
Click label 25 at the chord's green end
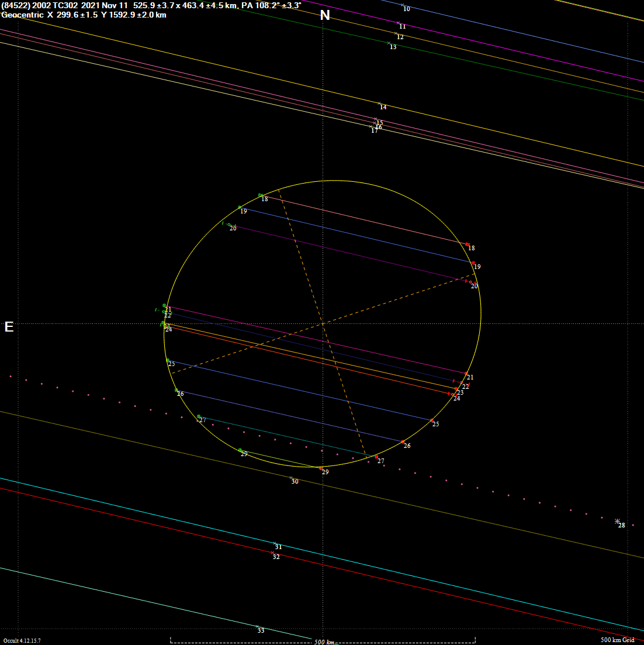(171, 364)
